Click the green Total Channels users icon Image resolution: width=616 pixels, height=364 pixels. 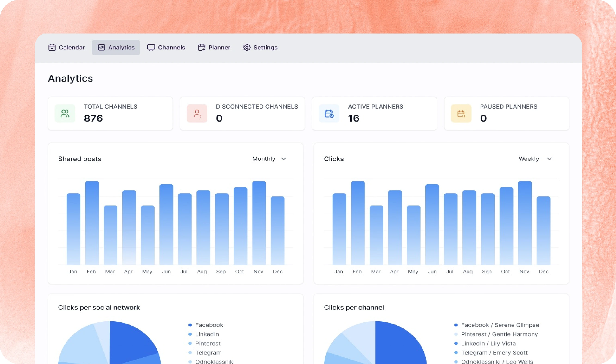pyautogui.click(x=65, y=113)
